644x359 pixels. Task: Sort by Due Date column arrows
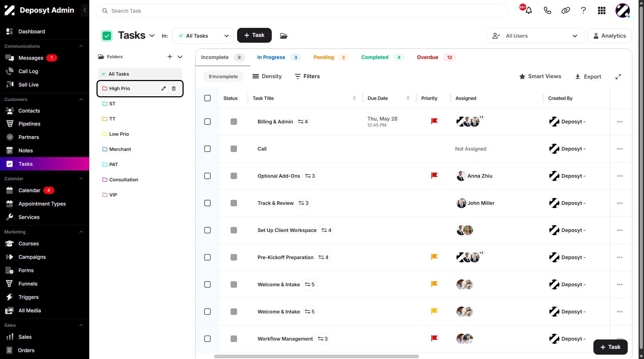[408, 98]
